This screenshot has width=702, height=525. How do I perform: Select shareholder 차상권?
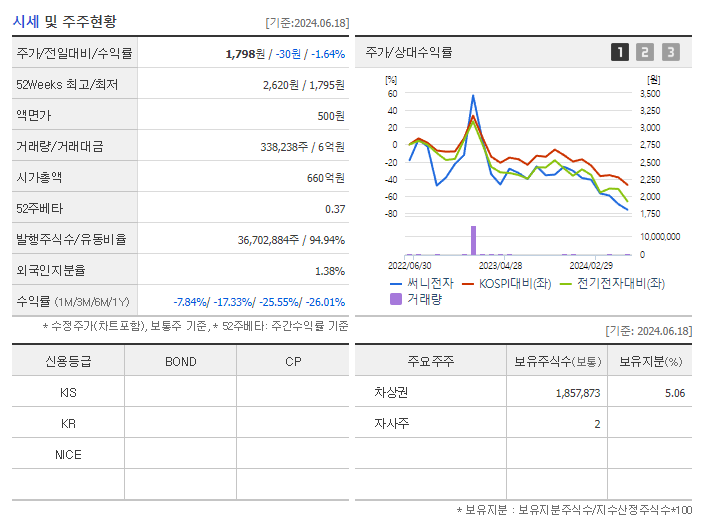pos(391,393)
